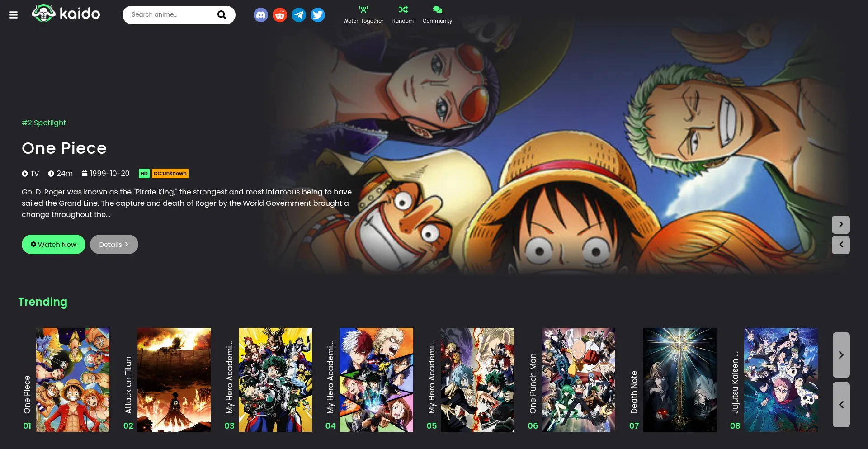Screen dimensions: 868x449
Task: Click the #2 Spotlight label
Action: pyautogui.click(x=44, y=123)
